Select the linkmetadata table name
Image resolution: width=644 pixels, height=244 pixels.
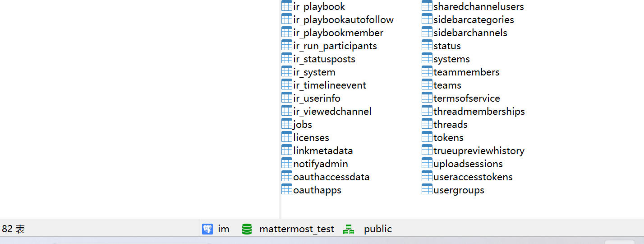click(323, 151)
